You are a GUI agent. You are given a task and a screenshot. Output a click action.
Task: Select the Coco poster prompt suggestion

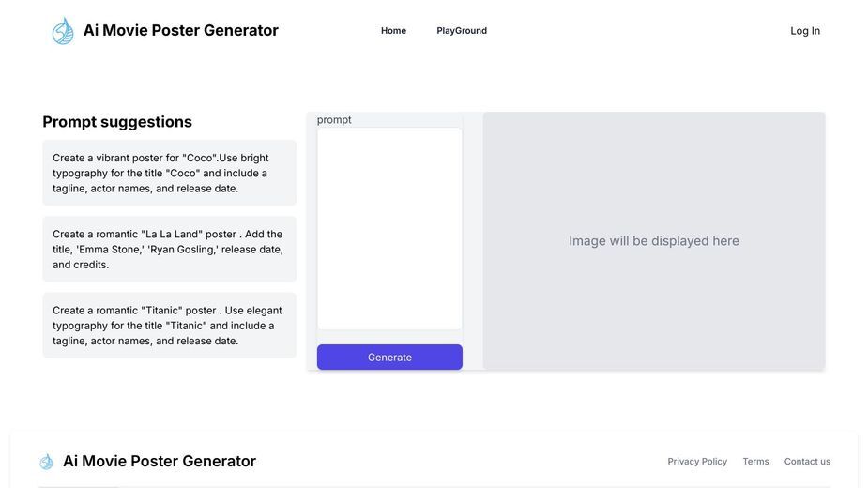[170, 173]
